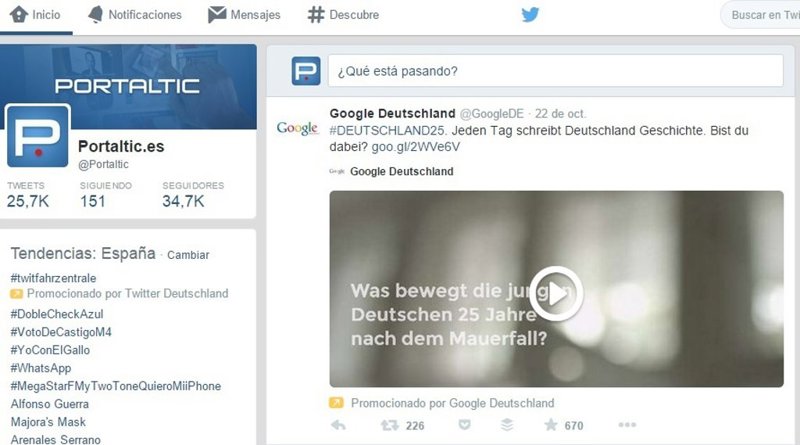Reply to the Google Deutschland tweet
This screenshot has width=800, height=445.
[x=338, y=426]
